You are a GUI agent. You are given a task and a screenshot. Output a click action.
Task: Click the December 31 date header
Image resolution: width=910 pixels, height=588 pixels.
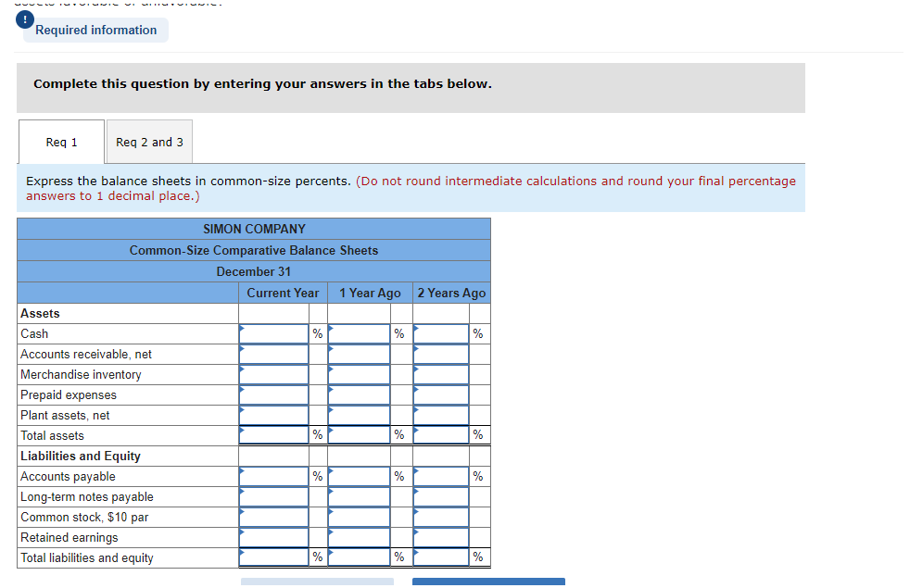[x=254, y=272]
